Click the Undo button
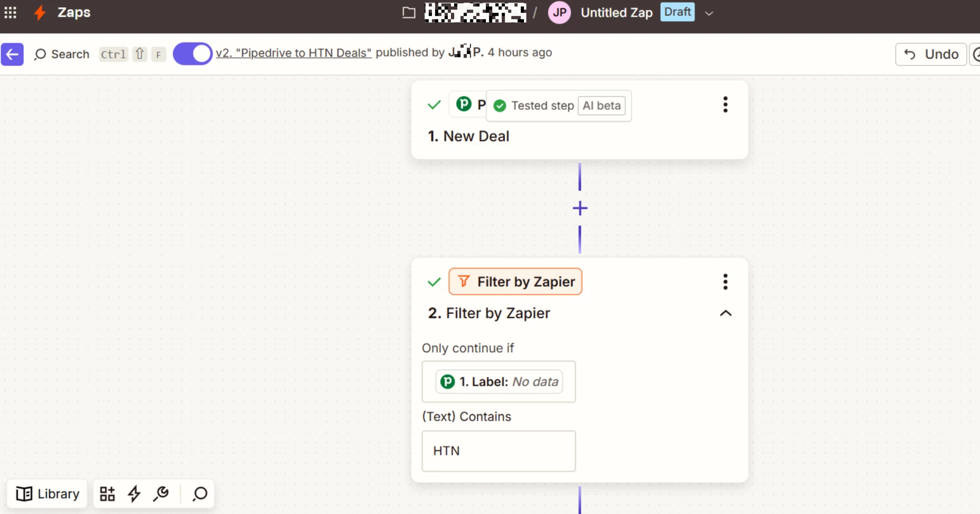The width and height of the screenshot is (980, 514). point(930,54)
